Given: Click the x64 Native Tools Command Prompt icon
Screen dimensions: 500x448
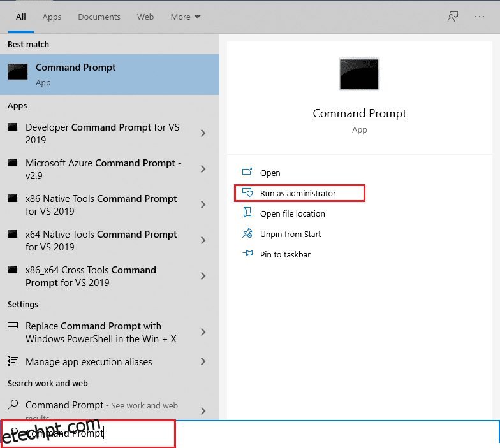Looking at the screenshot, I should pyautogui.click(x=13, y=235).
